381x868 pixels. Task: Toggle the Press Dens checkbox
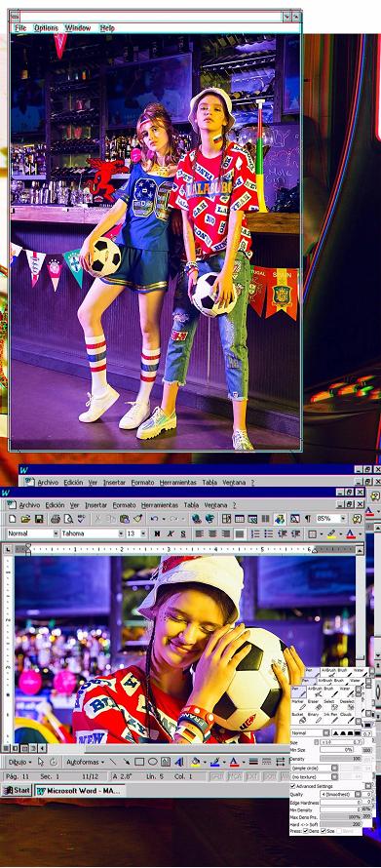pos(305,831)
